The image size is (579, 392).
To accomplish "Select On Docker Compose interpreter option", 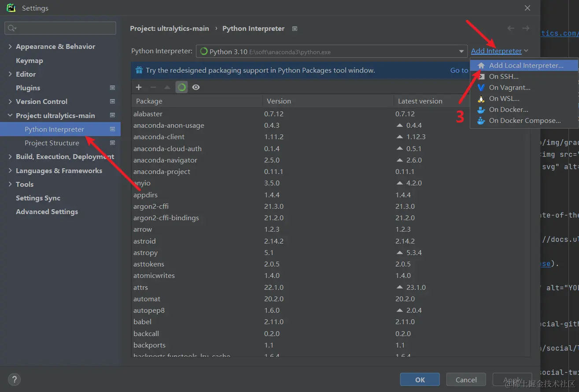I will 524,120.
